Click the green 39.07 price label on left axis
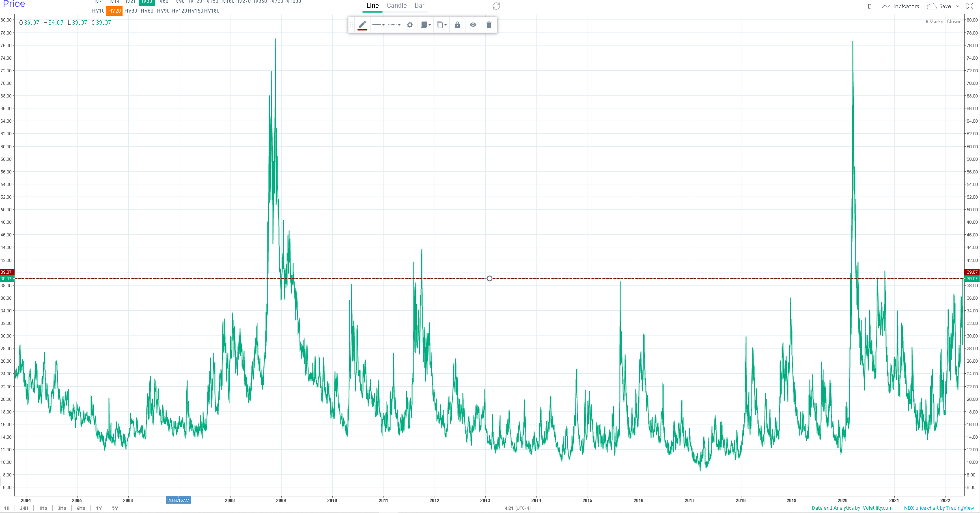The height and width of the screenshot is (513, 980). (x=7, y=279)
